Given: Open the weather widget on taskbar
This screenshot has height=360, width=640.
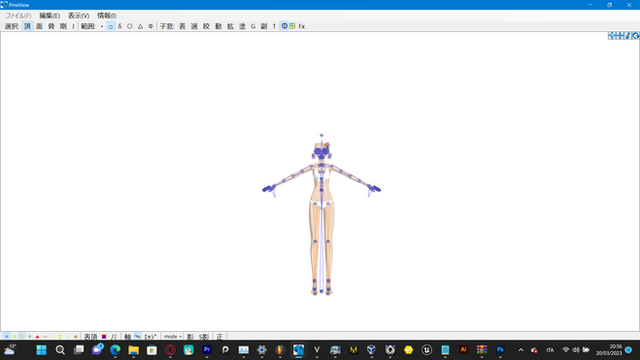Looking at the screenshot, I should (x=10, y=350).
